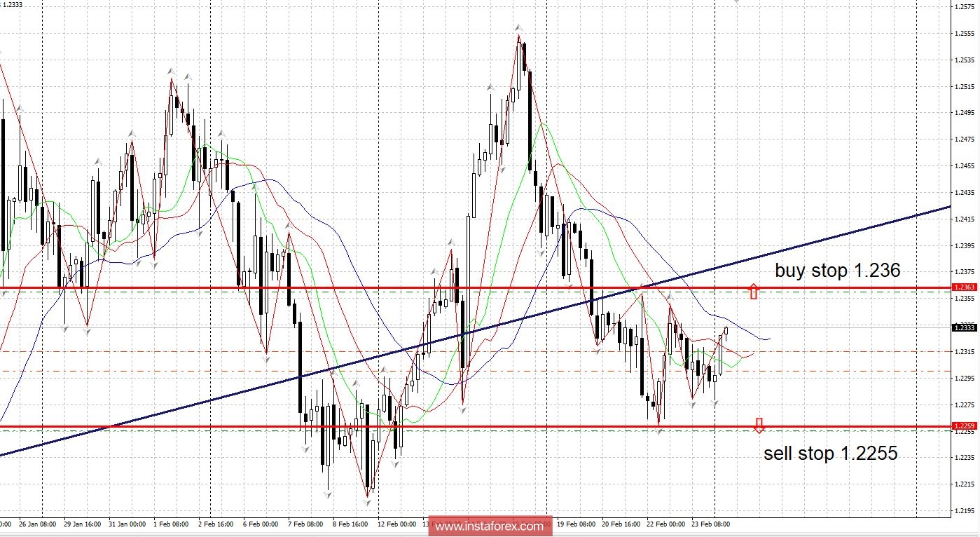This screenshot has height=537, width=980.
Task: Click the "22 Feb 00:00" time label
Action: (x=666, y=524)
